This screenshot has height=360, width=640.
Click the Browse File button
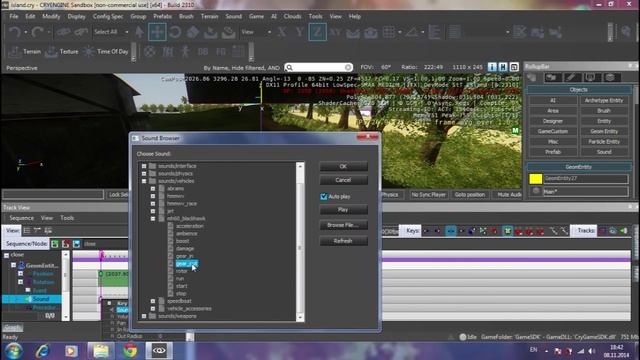pyautogui.click(x=343, y=225)
